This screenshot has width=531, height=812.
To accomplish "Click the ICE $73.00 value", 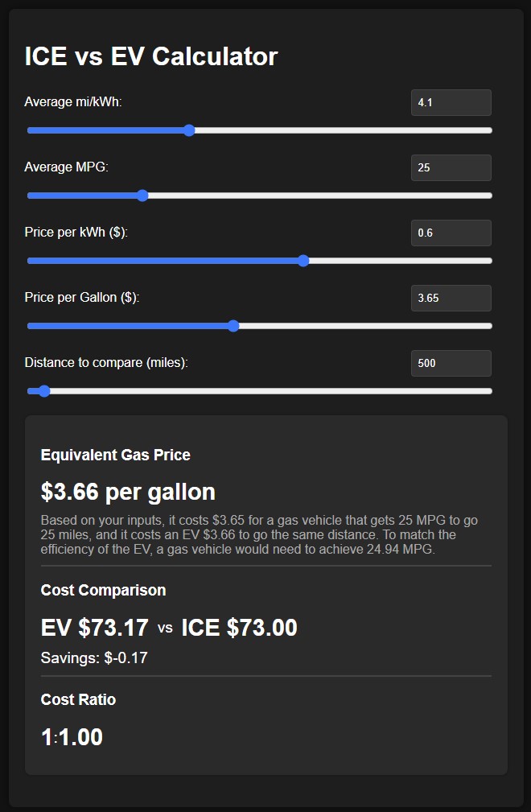I will point(240,627).
